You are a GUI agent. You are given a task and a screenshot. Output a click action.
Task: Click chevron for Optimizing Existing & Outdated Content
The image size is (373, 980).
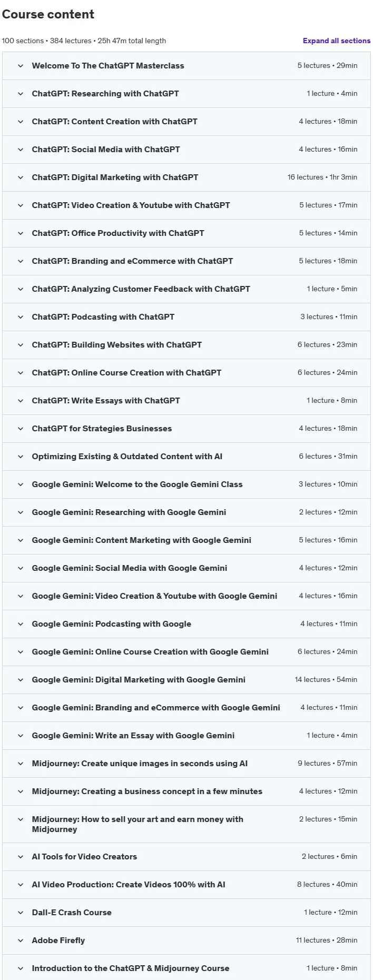tap(21, 457)
